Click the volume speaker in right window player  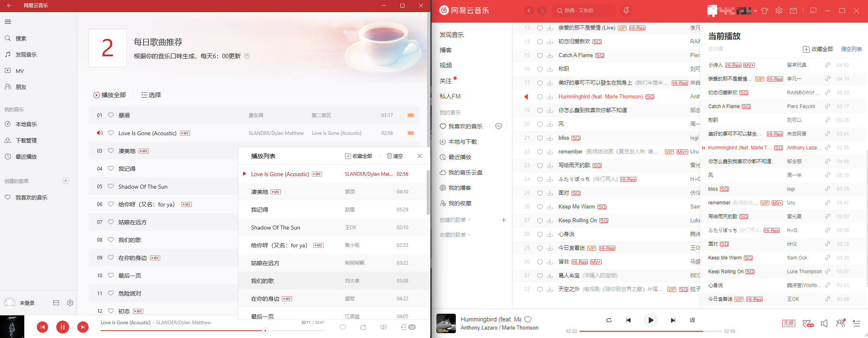click(824, 323)
